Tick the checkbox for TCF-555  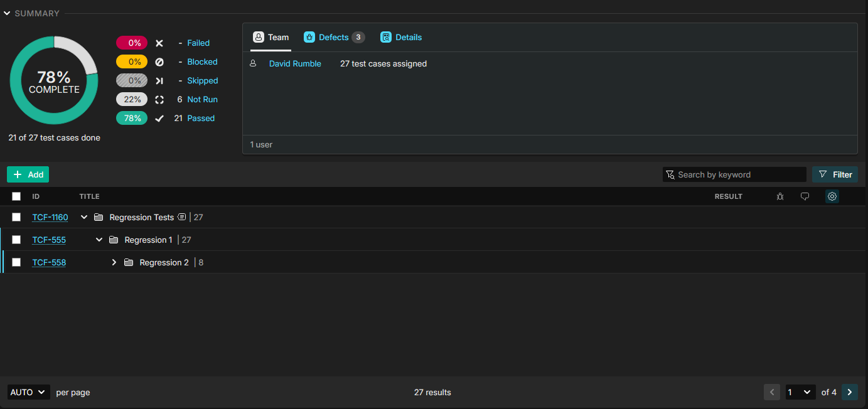click(16, 240)
